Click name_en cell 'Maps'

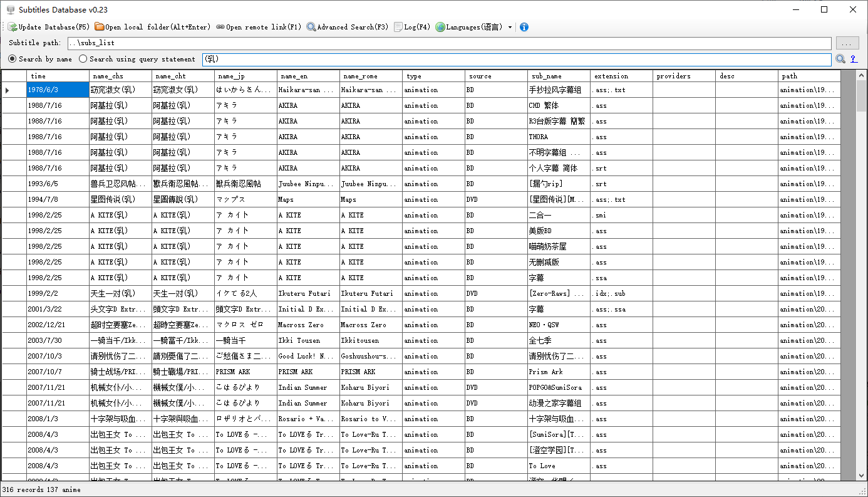point(308,199)
